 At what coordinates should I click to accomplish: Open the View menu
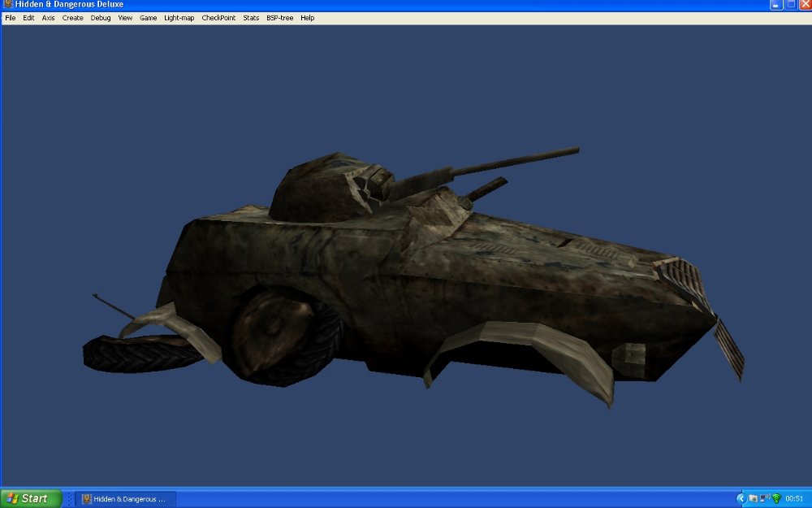pyautogui.click(x=125, y=18)
